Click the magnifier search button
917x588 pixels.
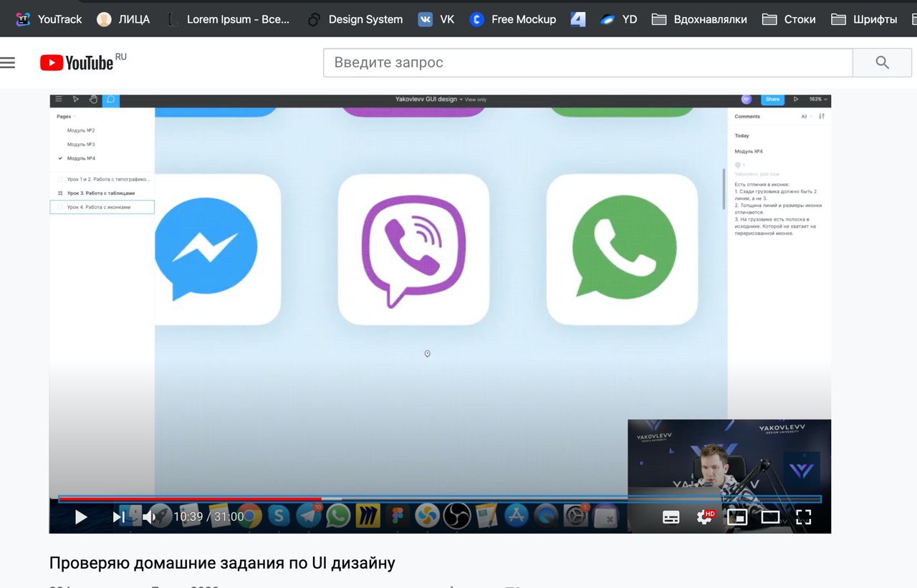[x=882, y=62]
